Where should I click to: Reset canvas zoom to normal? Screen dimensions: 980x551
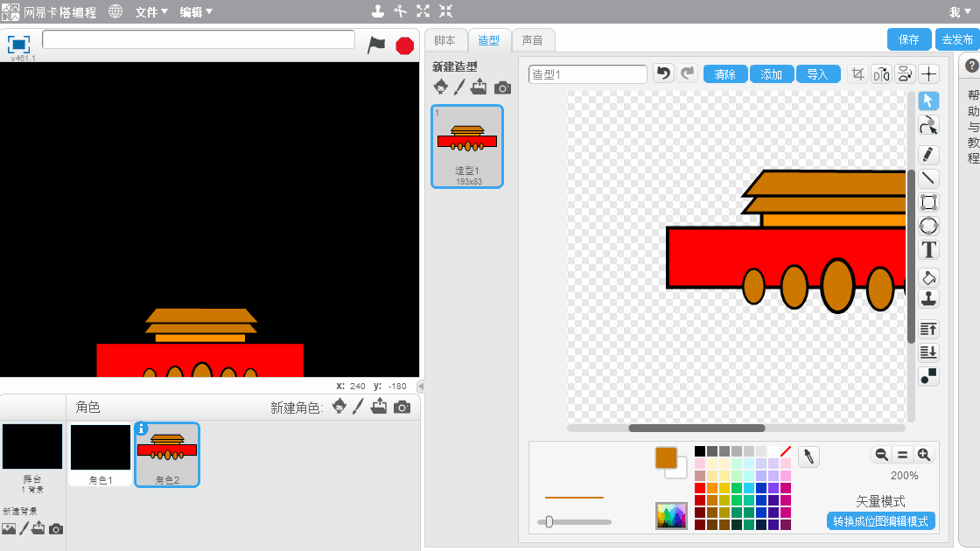[902, 455]
